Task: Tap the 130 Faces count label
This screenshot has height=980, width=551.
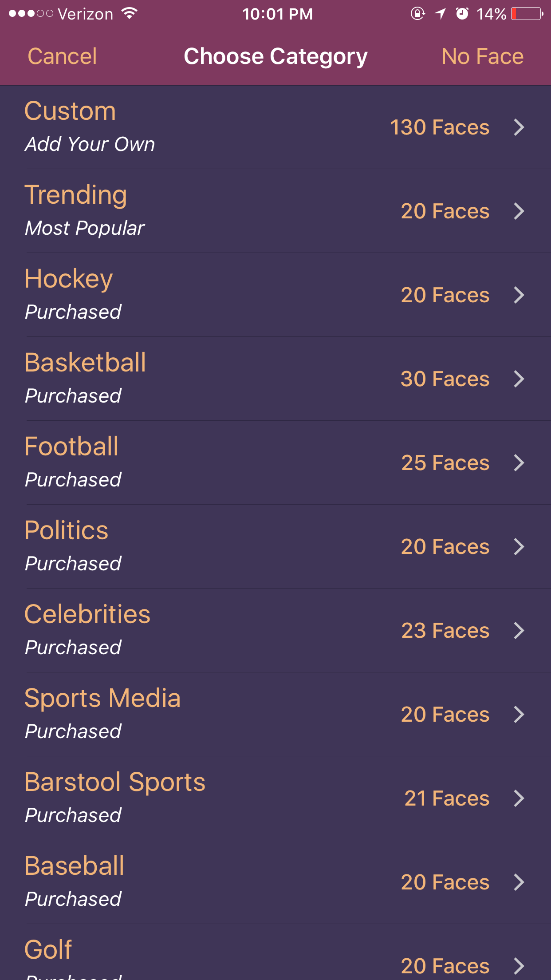Action: tap(439, 127)
